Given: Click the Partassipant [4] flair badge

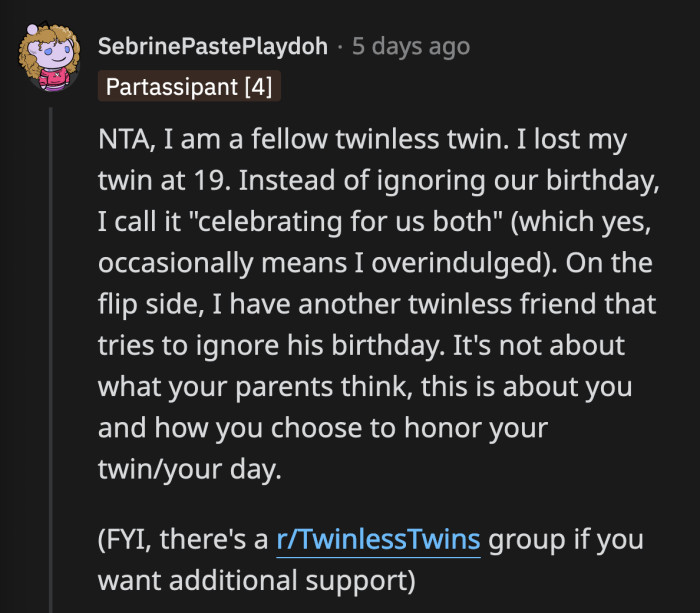Looking at the screenshot, I should coord(190,87).
